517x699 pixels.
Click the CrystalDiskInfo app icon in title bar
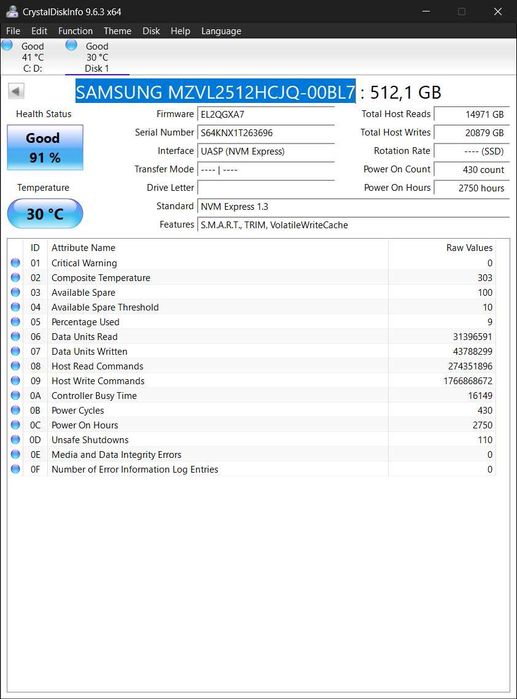click(12, 12)
